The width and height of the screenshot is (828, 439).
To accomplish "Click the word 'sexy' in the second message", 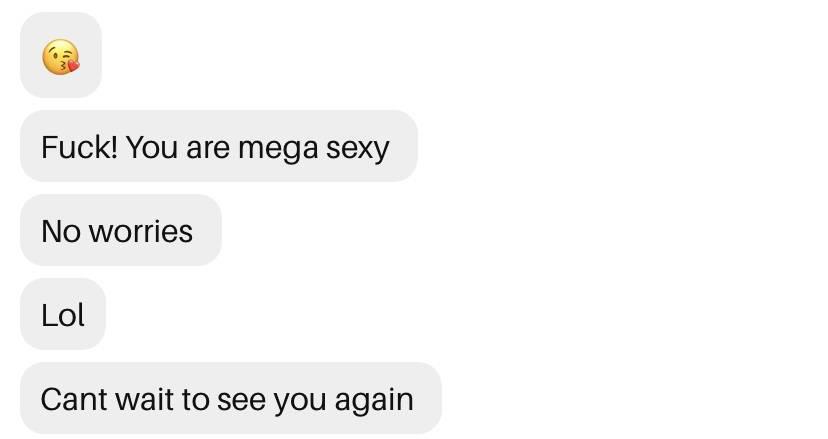I will pyautogui.click(x=357, y=150).
